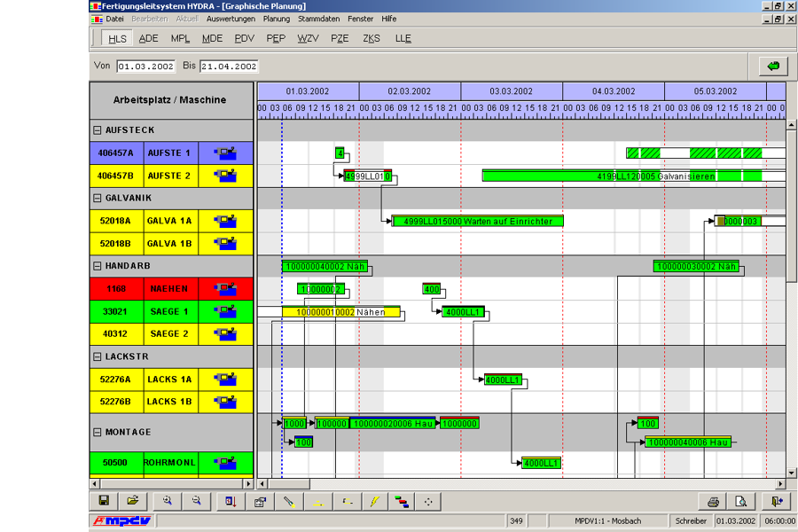798x532 pixels.
Task: Collapse the MONTAGE group
Action: click(x=98, y=433)
